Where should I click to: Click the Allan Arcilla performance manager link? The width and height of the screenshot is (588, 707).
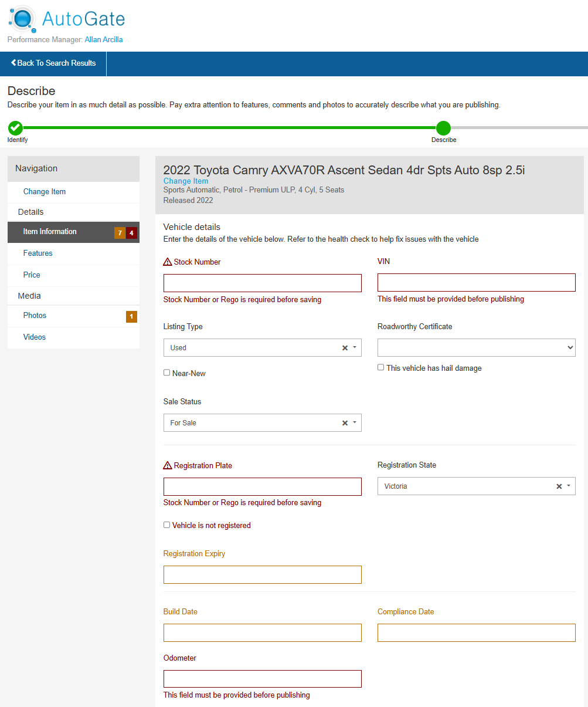[104, 40]
